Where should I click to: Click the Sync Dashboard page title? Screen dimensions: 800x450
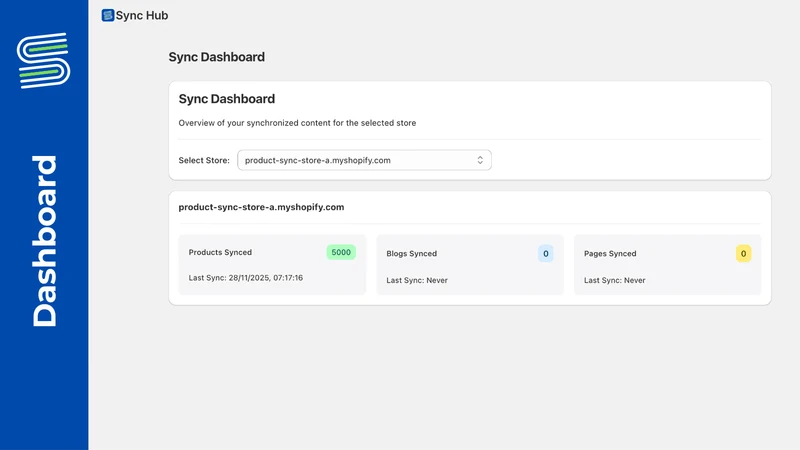216,57
